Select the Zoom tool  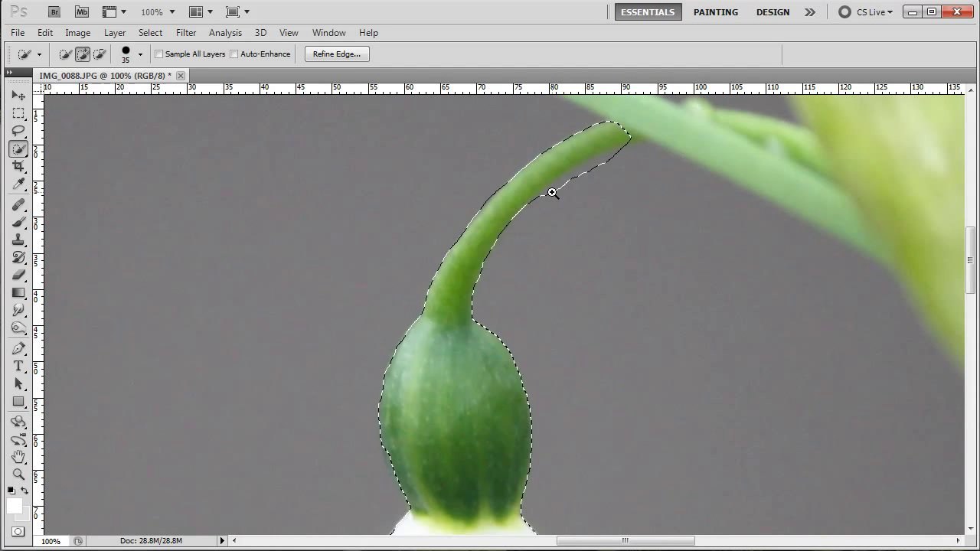point(18,474)
